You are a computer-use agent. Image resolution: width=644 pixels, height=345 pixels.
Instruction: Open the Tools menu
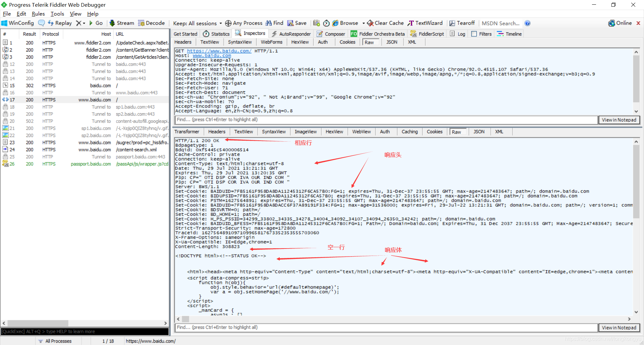(57, 14)
